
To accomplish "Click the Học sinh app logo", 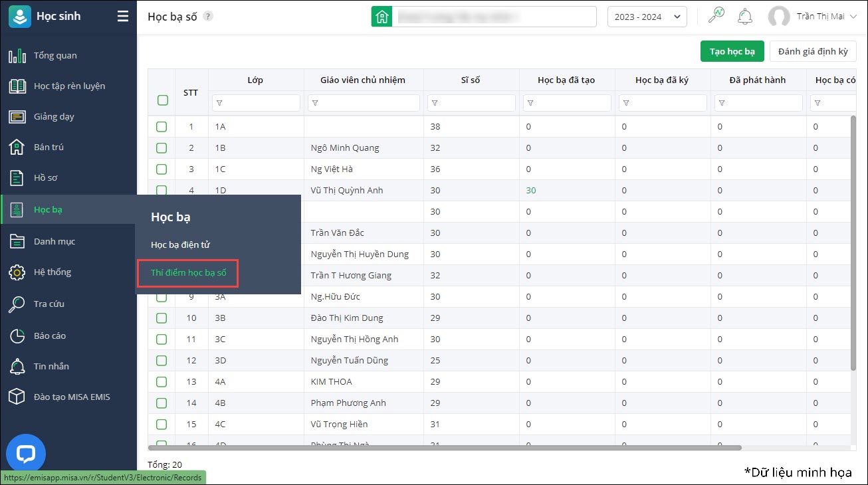I will (x=20, y=17).
